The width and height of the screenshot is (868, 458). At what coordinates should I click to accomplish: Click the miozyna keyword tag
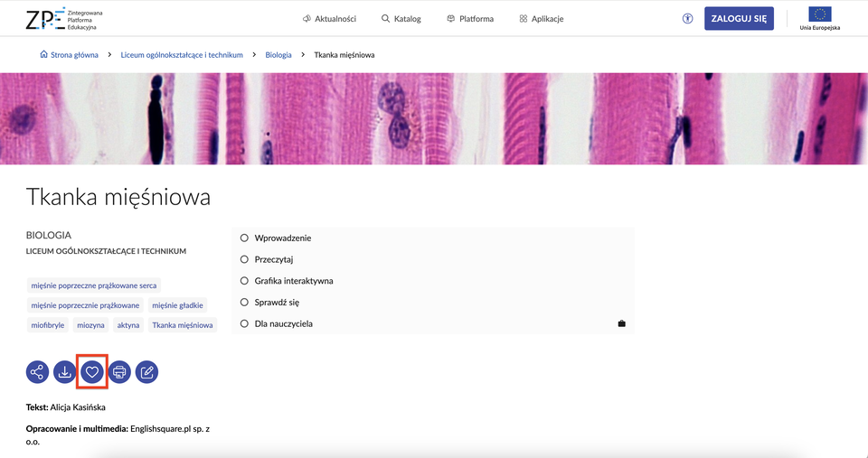[x=90, y=325]
